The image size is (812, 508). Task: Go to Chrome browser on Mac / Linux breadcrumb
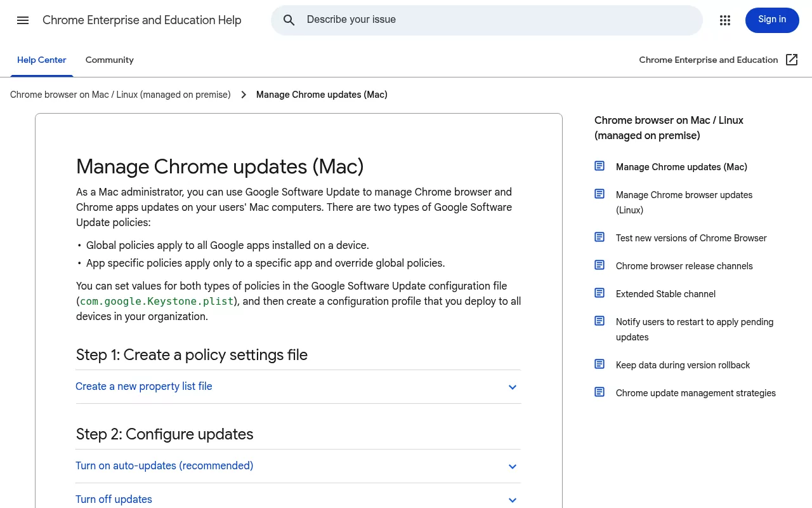coord(121,95)
